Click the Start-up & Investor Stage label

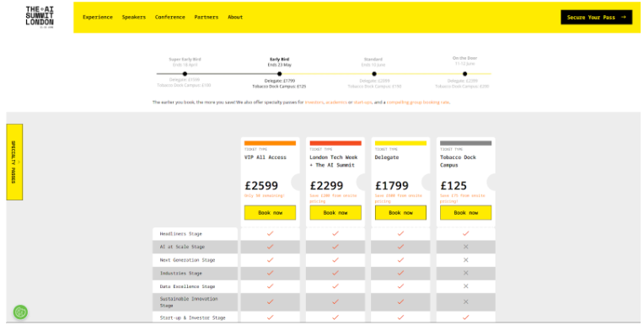point(193,317)
